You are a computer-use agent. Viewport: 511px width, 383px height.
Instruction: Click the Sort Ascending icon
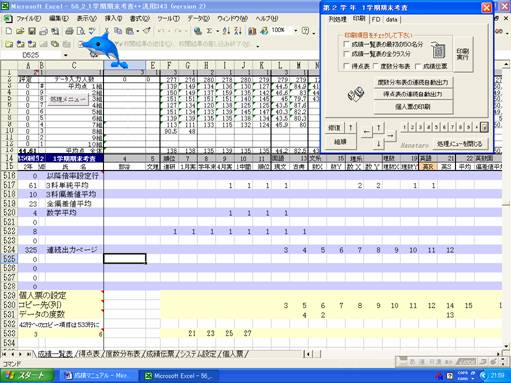click(226, 31)
